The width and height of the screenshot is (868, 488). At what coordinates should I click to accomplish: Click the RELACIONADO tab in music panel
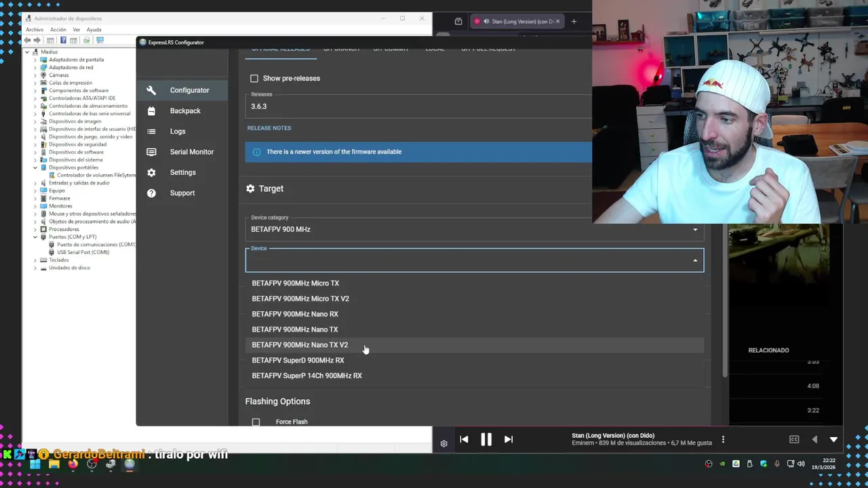768,350
